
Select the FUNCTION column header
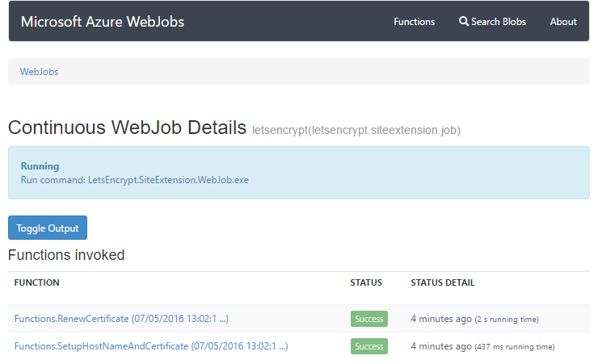(x=36, y=282)
